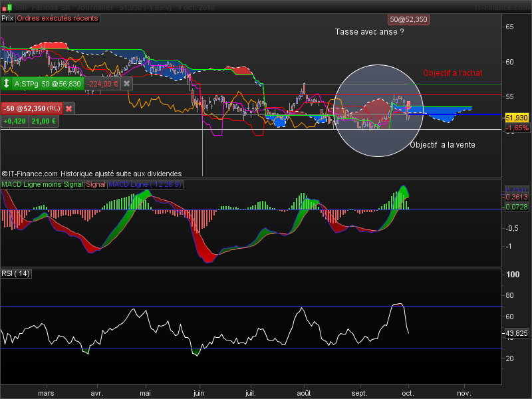This screenshot has width=532, height=399.
Task: Click the 43,825 RSI value tag
Action: click(517, 334)
